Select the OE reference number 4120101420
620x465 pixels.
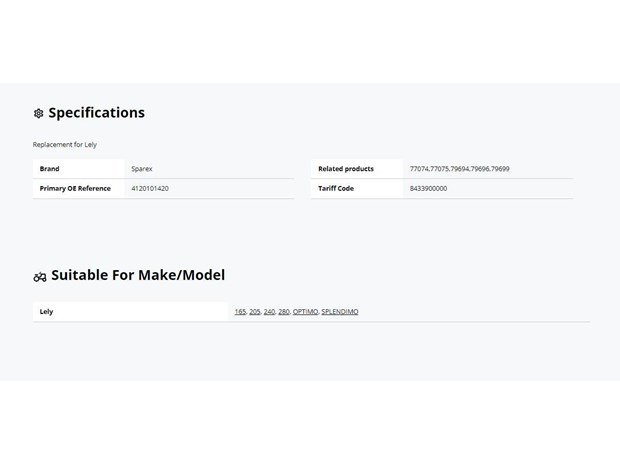150,189
